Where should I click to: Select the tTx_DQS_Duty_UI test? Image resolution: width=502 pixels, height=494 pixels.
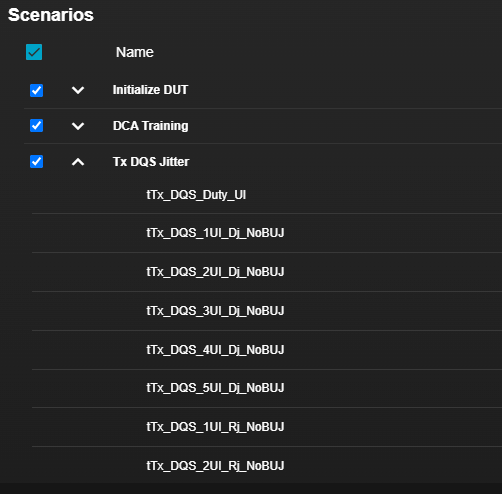pyautogui.click(x=196, y=195)
